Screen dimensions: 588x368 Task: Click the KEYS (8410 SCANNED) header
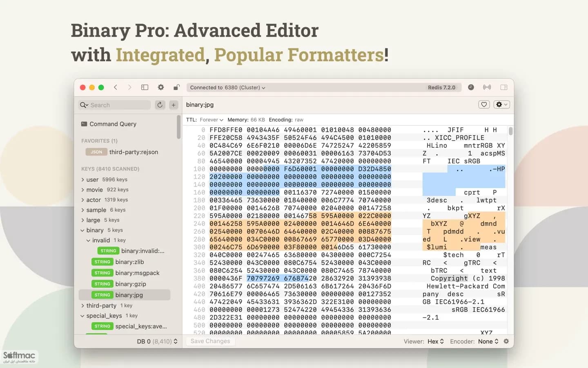tap(110, 169)
